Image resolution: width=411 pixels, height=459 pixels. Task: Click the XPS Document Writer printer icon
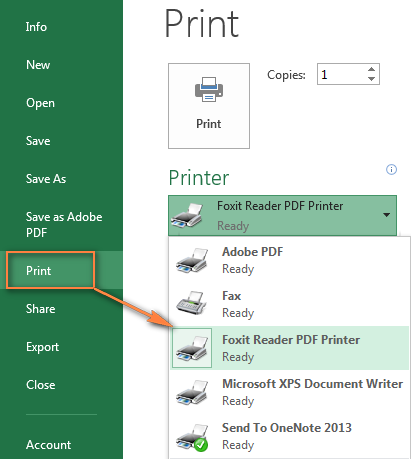pos(192,392)
